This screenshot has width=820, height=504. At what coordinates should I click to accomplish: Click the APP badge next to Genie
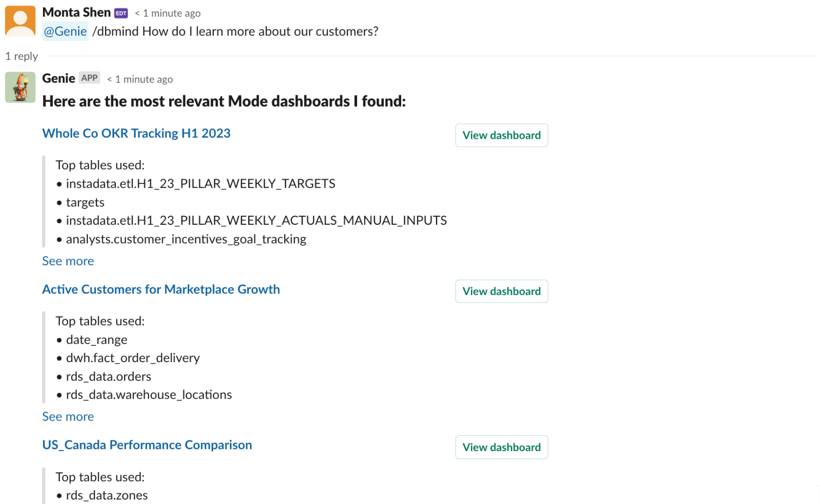(90, 78)
